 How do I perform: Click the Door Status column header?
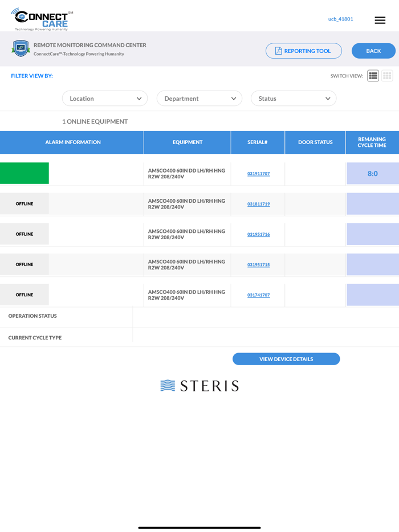pos(315,142)
